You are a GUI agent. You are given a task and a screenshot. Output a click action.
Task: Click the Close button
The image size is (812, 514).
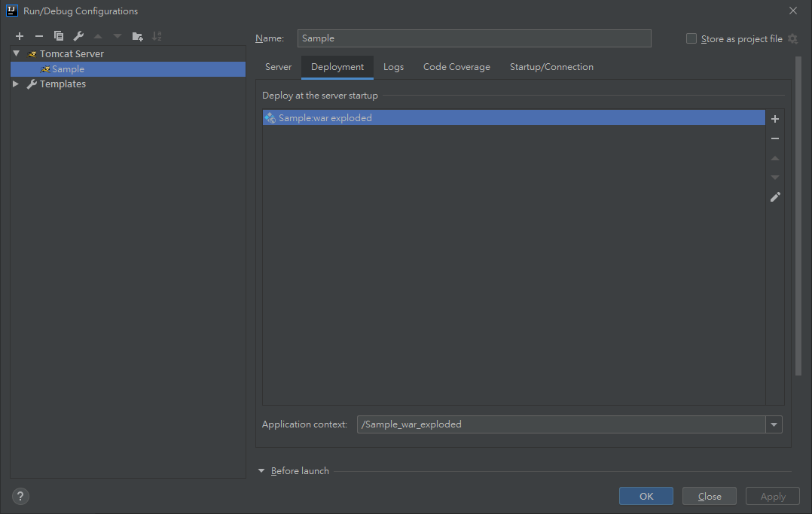[x=709, y=496]
